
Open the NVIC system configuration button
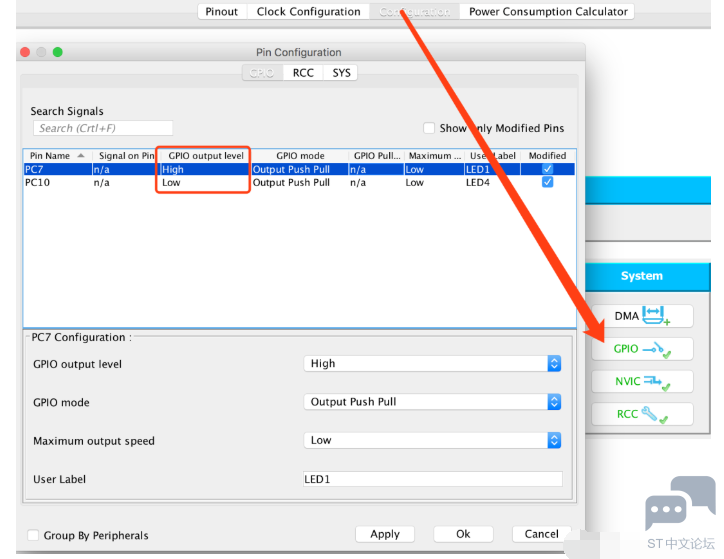pyautogui.click(x=641, y=382)
